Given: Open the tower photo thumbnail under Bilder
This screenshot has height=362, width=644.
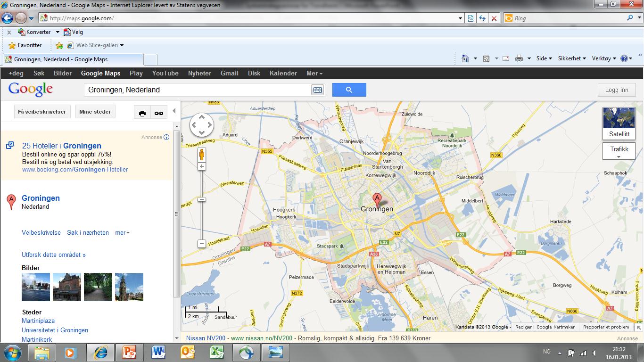Looking at the screenshot, I should (129, 287).
